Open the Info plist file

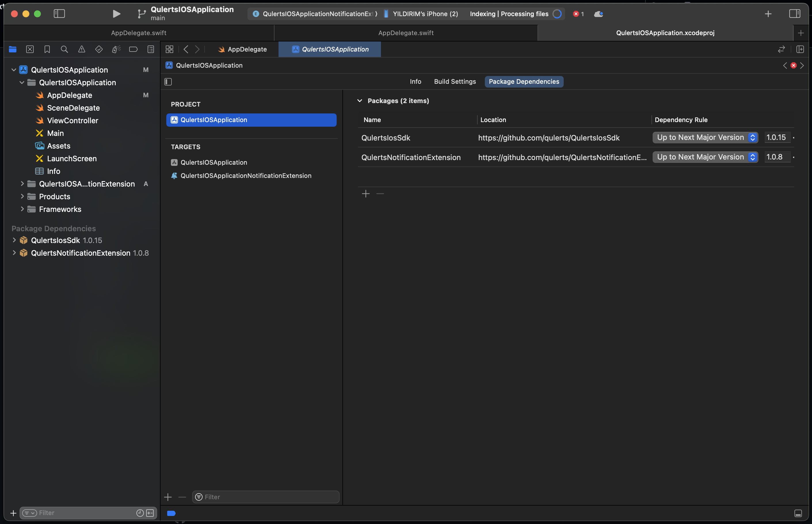pyautogui.click(x=54, y=171)
